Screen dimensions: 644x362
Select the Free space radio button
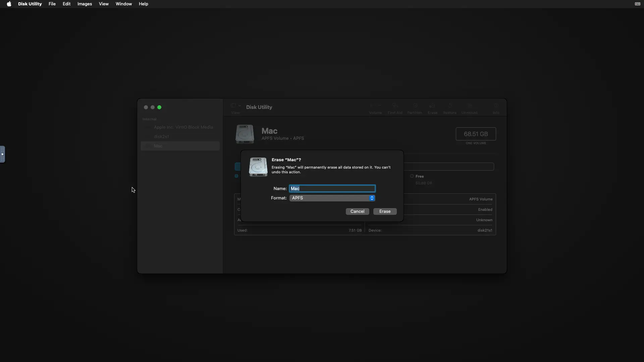point(412,176)
